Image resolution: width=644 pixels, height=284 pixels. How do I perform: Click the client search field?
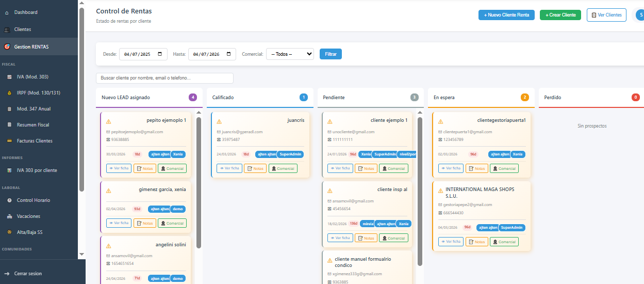[x=164, y=78]
